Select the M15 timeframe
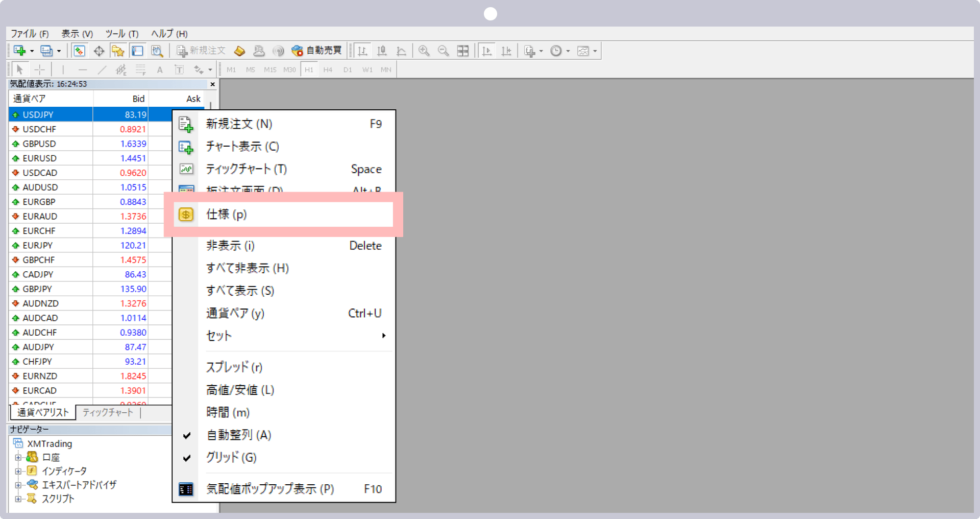The width and height of the screenshot is (980, 519). pyautogui.click(x=270, y=69)
